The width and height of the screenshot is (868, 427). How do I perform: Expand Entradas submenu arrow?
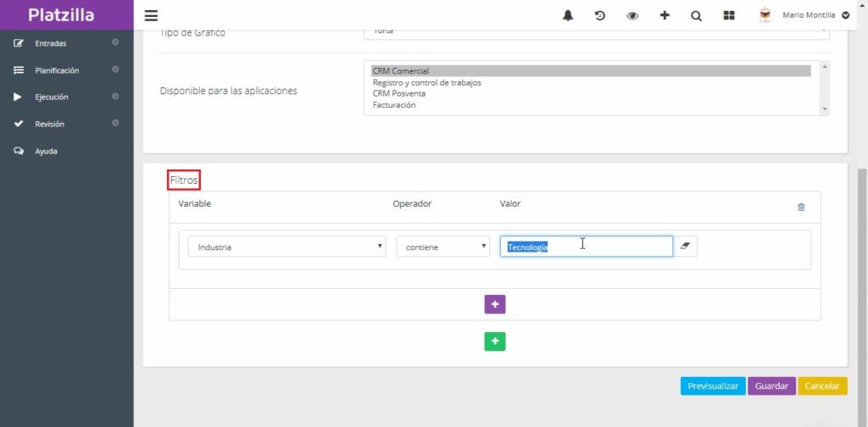point(115,42)
